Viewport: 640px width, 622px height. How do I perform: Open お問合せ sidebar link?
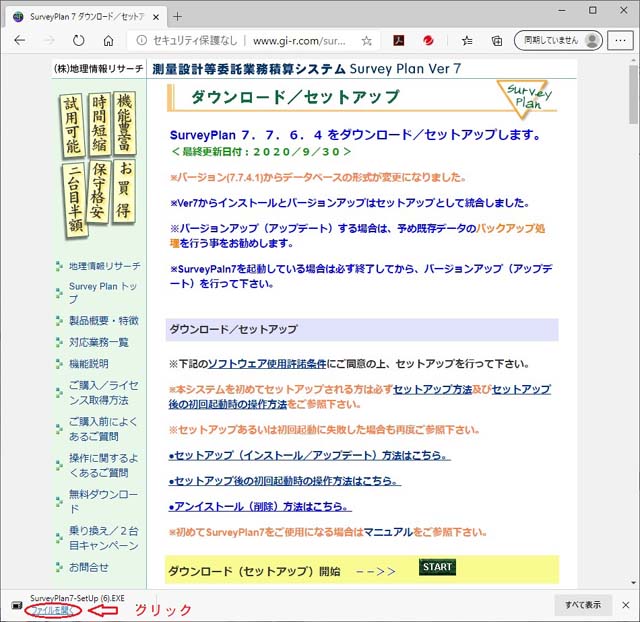coord(89,567)
